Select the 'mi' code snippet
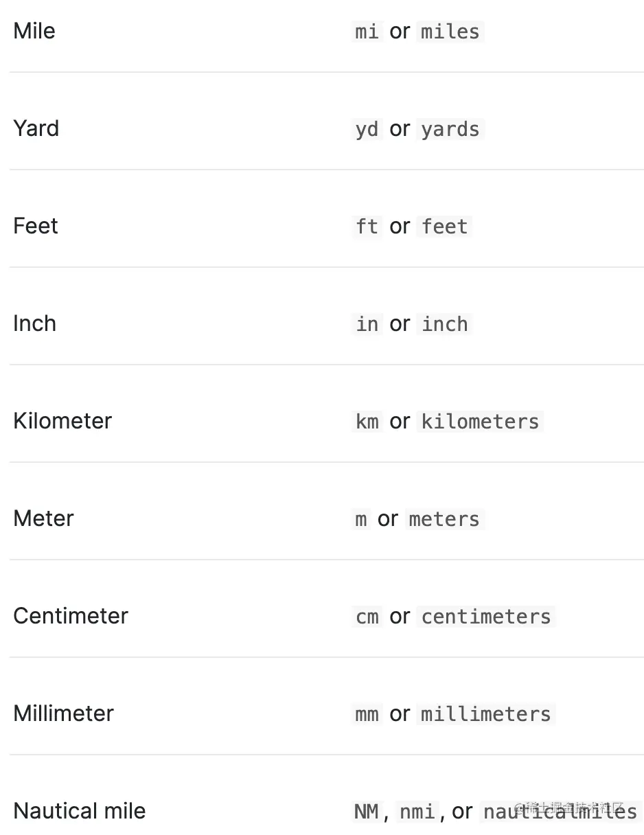The width and height of the screenshot is (644, 835). pyautogui.click(x=367, y=32)
